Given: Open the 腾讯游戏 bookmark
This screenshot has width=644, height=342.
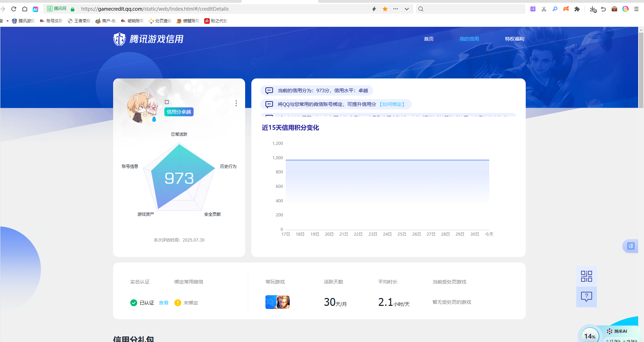Looking at the screenshot, I should pos(23,21).
